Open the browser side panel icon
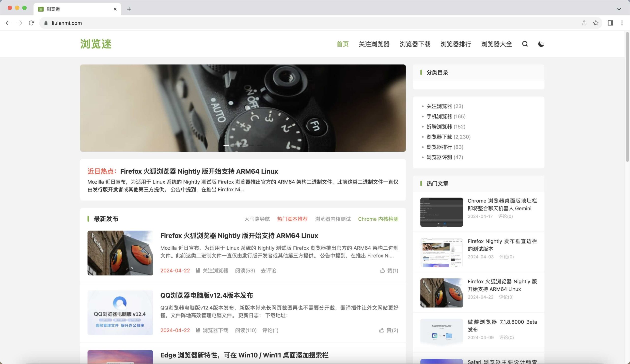This screenshot has height=364, width=630. tap(610, 23)
